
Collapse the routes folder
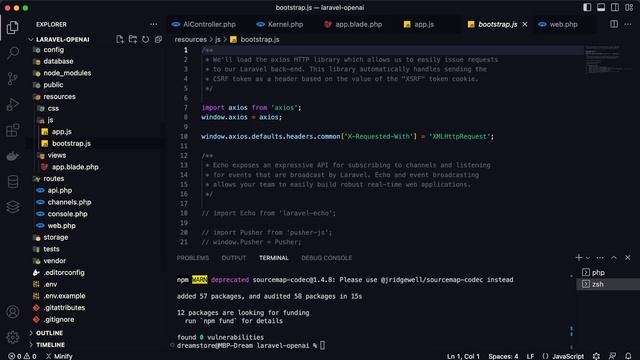pos(53,179)
